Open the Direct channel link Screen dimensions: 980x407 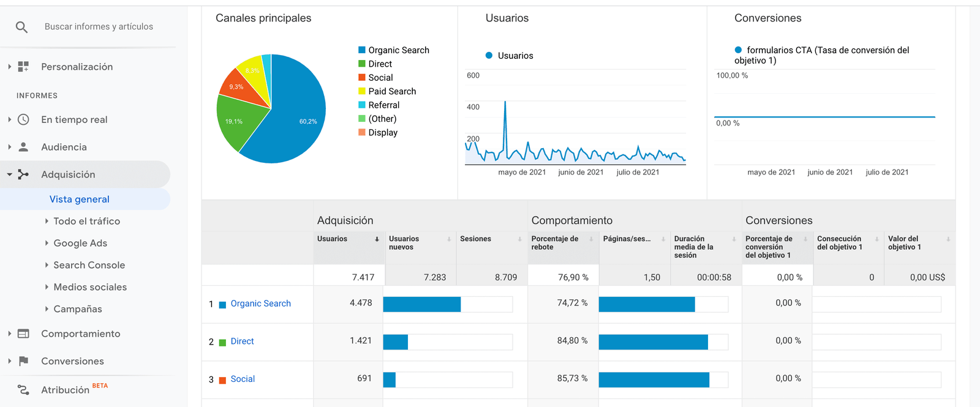(242, 342)
